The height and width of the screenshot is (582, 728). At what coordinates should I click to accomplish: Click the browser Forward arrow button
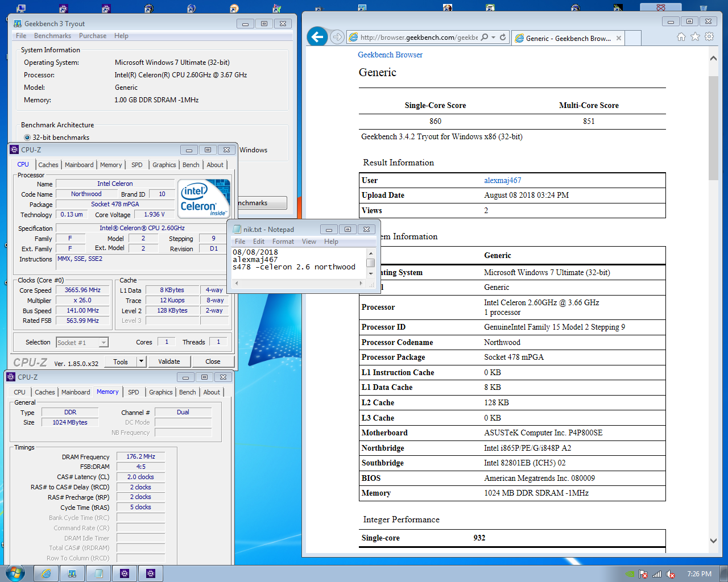337,37
